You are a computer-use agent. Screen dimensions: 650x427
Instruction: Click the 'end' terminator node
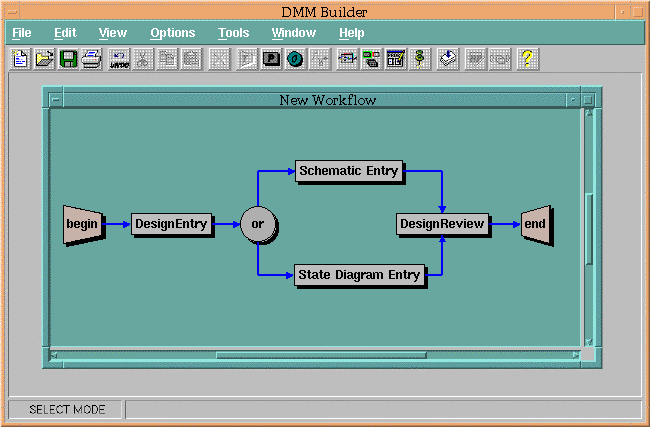tap(535, 224)
